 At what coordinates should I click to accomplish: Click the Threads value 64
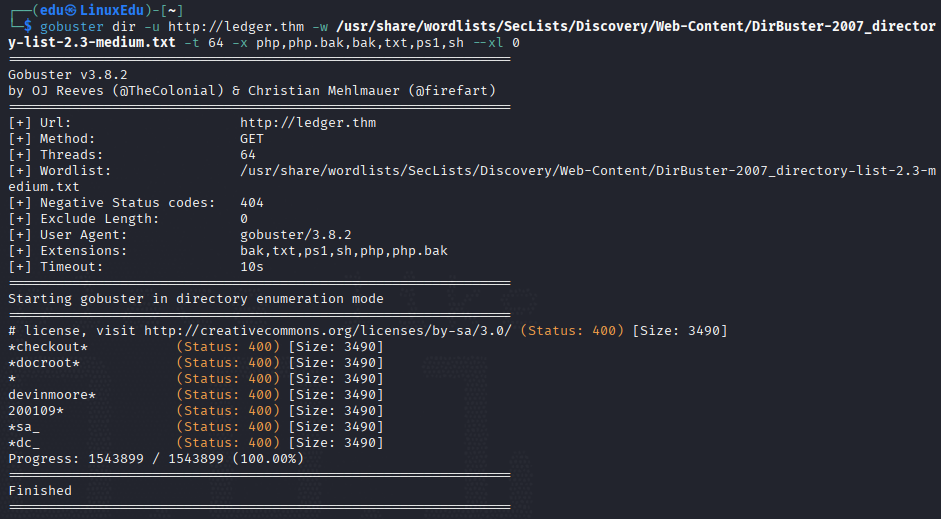click(248, 154)
